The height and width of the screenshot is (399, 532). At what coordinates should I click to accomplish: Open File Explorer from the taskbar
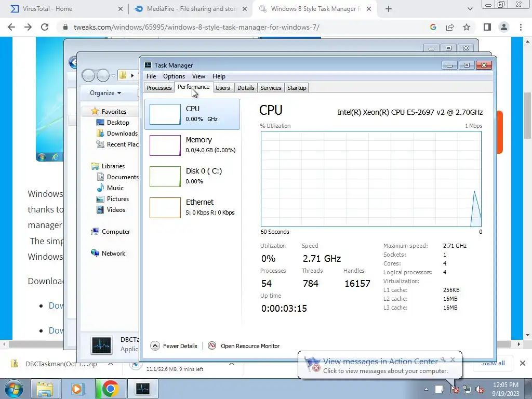[45, 389]
